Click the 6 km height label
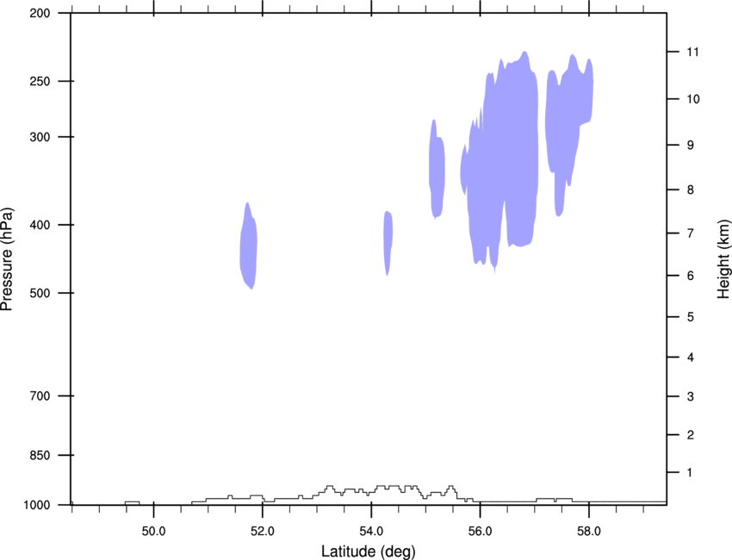Image resolution: width=732 pixels, height=560 pixels. (691, 276)
